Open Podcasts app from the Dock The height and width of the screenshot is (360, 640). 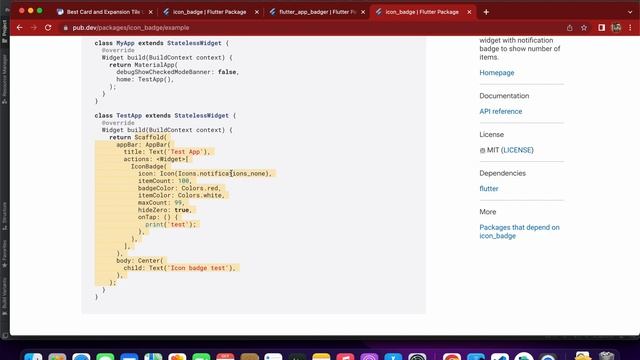[369, 357]
